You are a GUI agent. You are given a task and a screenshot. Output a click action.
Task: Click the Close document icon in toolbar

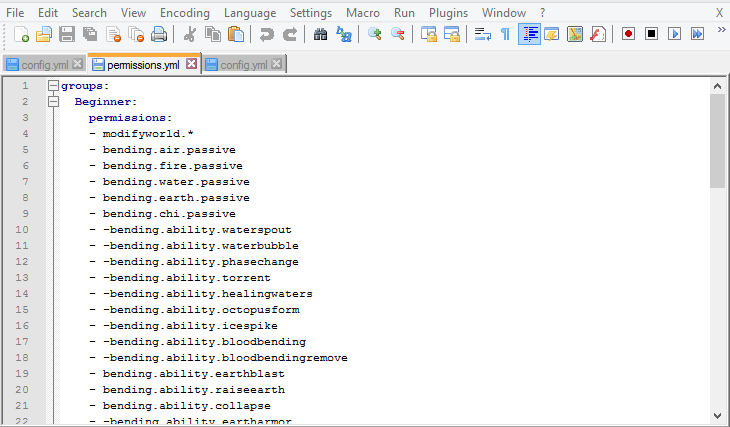tap(113, 34)
